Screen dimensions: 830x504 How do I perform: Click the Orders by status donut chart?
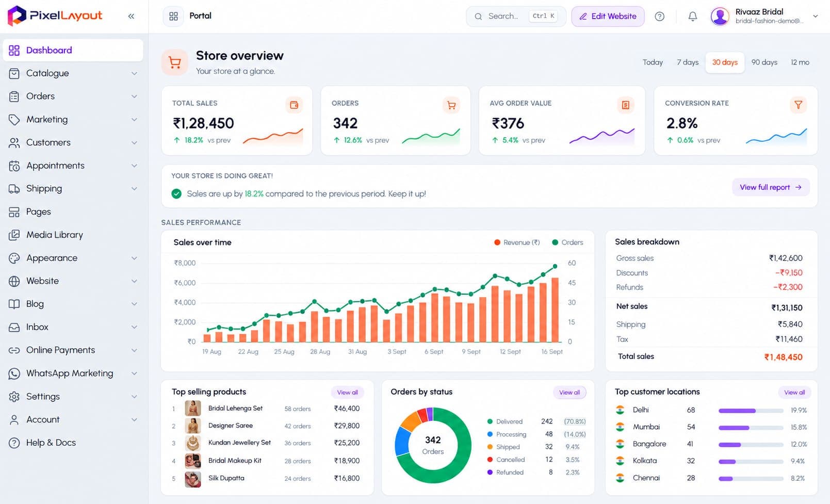pyautogui.click(x=433, y=445)
